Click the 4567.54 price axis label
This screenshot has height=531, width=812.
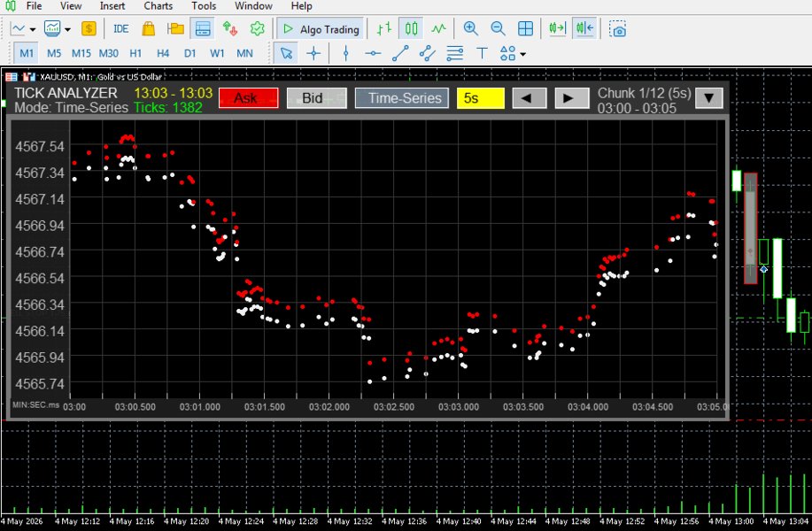pyautogui.click(x=39, y=146)
